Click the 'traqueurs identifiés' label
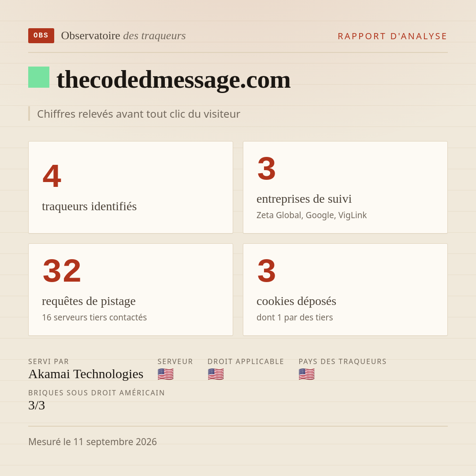476x476 pixels. click(89, 206)
